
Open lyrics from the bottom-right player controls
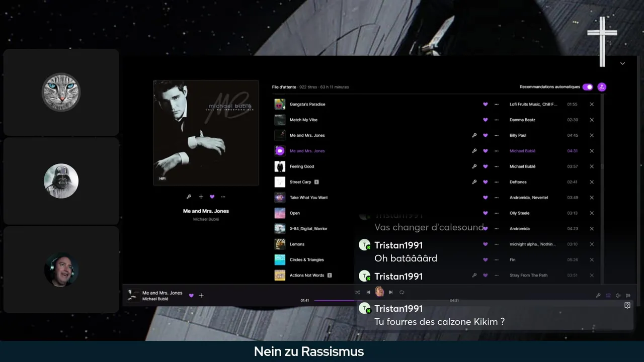click(x=598, y=296)
